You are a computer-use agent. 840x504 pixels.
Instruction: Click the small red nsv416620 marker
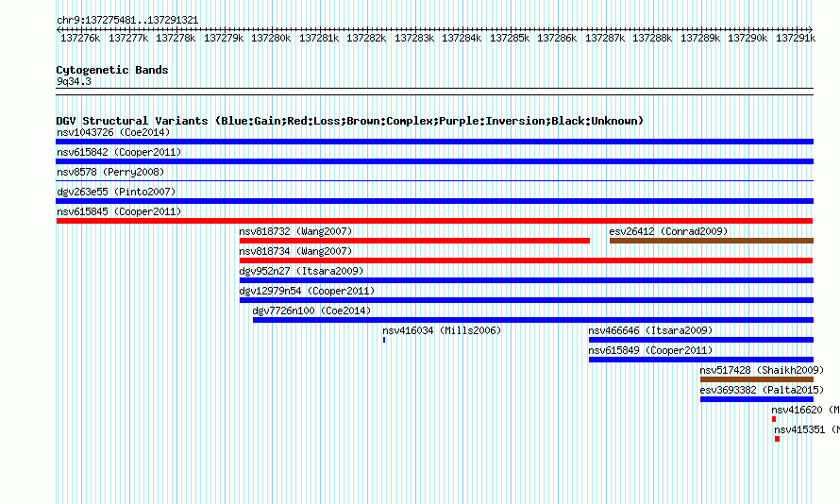pos(774,419)
